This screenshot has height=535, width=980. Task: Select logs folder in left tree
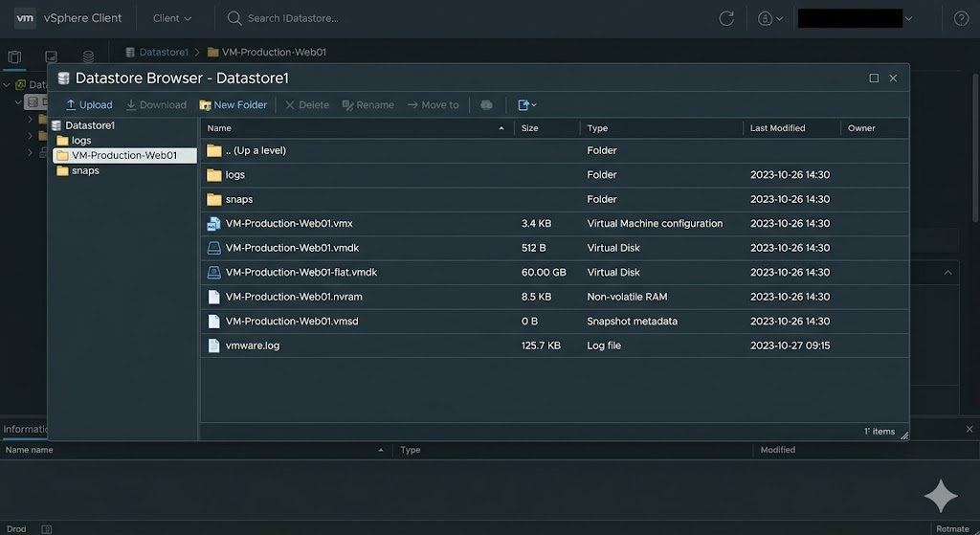coord(81,141)
